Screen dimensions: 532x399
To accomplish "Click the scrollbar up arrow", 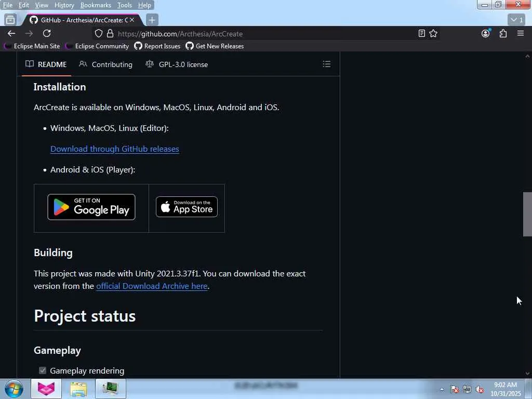I will tap(527, 56).
